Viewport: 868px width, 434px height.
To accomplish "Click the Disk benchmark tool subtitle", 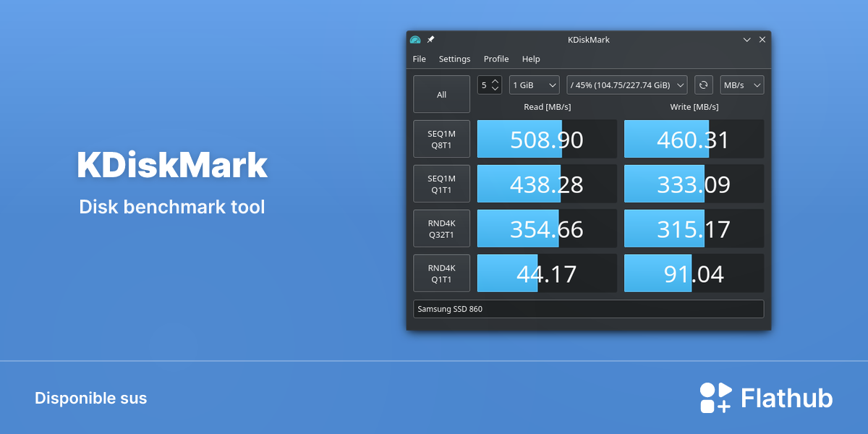I will click(x=172, y=207).
